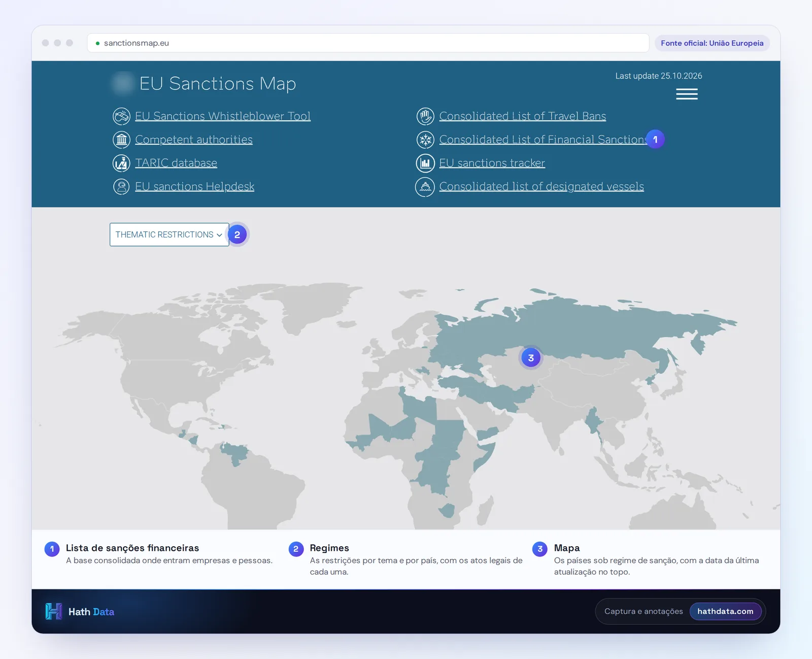Image resolution: width=812 pixels, height=659 pixels.
Task: Click the Fonte oficial: União Europeia badge
Action: (712, 43)
